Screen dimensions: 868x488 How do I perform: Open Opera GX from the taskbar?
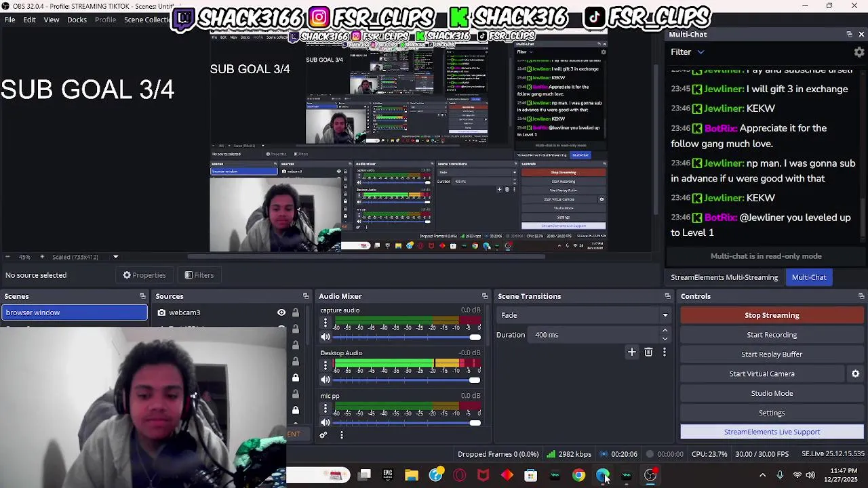460,475
